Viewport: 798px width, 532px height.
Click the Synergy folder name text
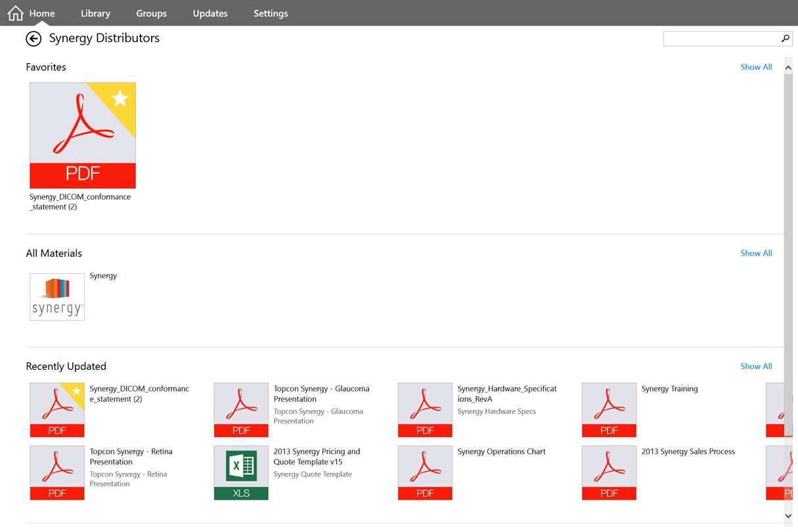[103, 276]
